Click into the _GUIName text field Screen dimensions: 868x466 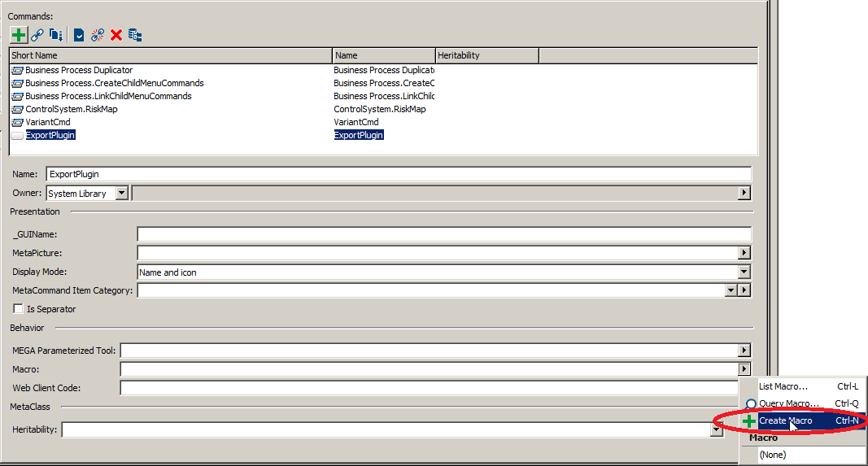443,234
